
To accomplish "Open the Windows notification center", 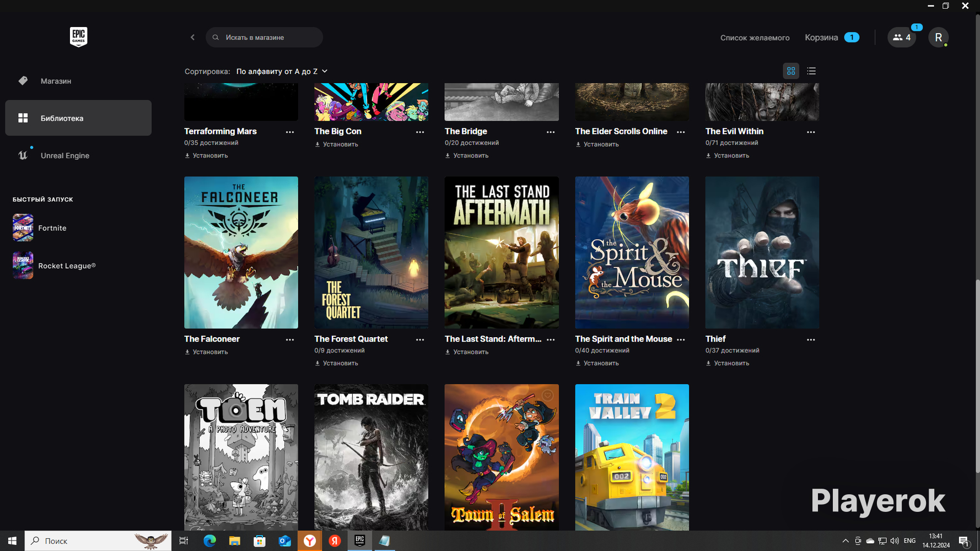I will tap(964, 541).
